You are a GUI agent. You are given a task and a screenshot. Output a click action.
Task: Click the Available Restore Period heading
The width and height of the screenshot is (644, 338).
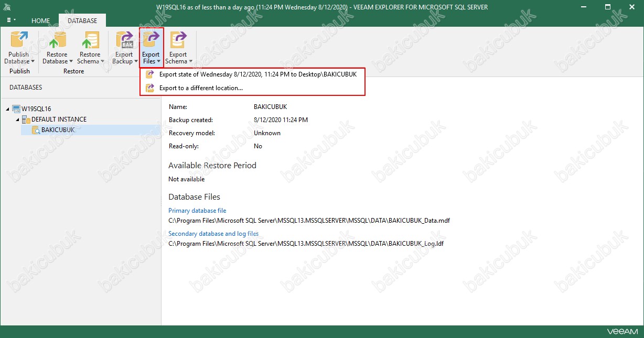(x=212, y=166)
